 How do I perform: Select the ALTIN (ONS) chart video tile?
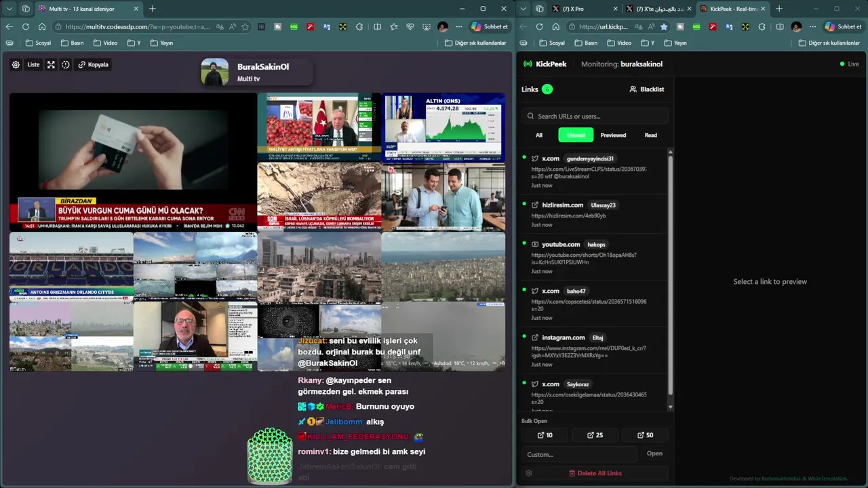443,127
